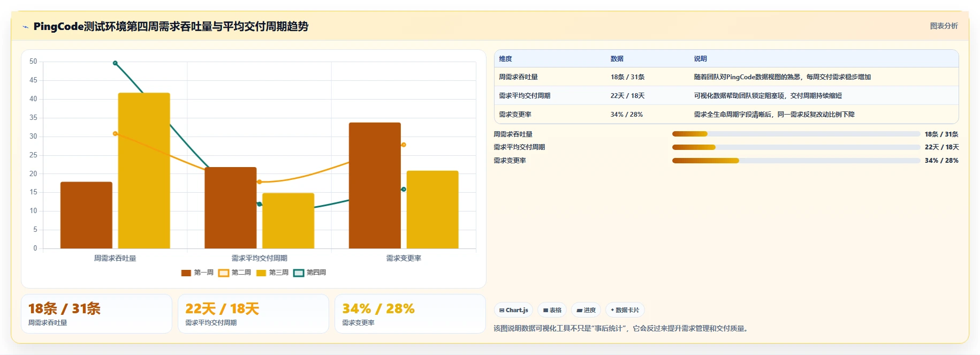The width and height of the screenshot is (980, 355).
Task: Toggle the 第一周 legend entry
Action: (197, 273)
